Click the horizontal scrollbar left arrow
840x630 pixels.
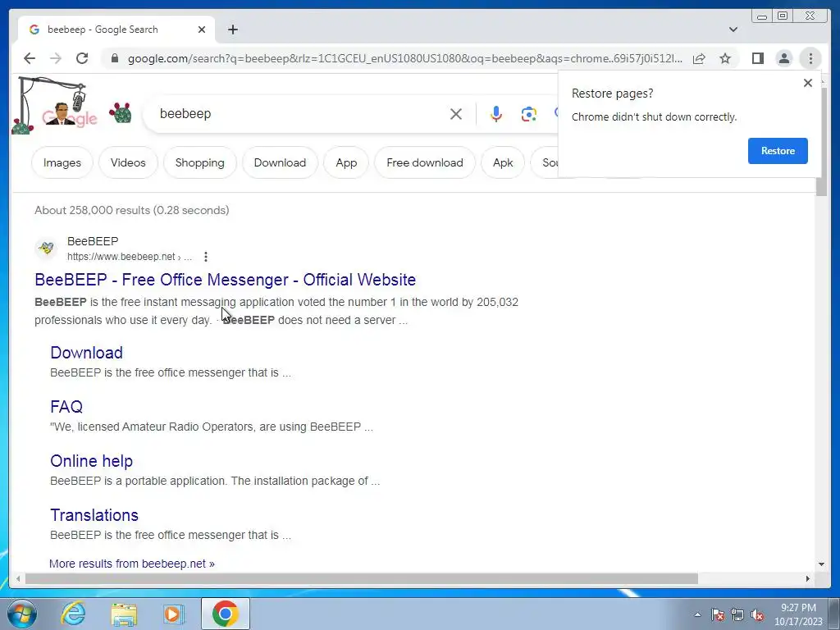18,578
